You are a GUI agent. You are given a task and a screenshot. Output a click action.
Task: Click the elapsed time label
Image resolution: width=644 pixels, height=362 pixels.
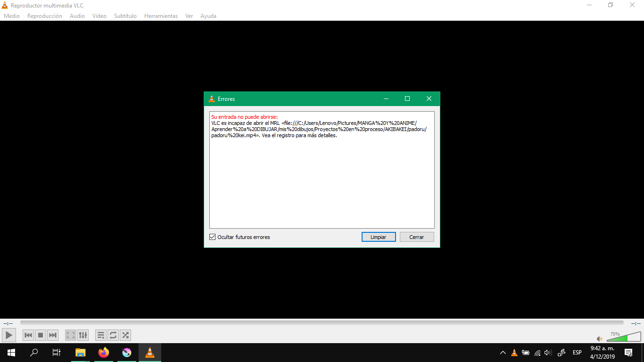coord(8,323)
